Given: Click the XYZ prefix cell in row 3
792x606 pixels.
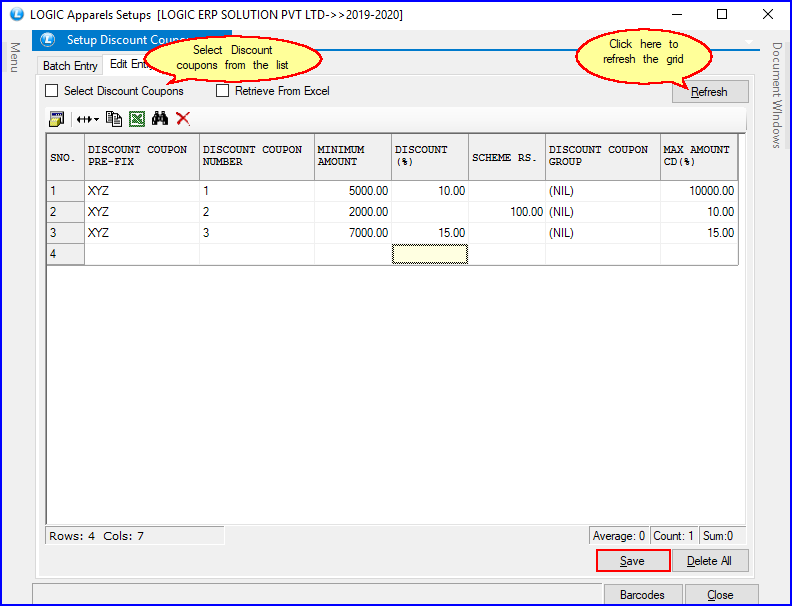Looking at the screenshot, I should (x=142, y=233).
